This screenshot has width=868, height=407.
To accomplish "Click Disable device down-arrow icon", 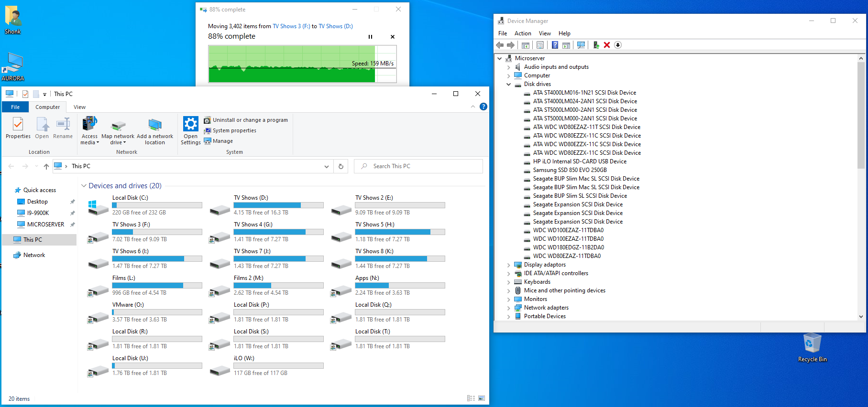I will (618, 45).
